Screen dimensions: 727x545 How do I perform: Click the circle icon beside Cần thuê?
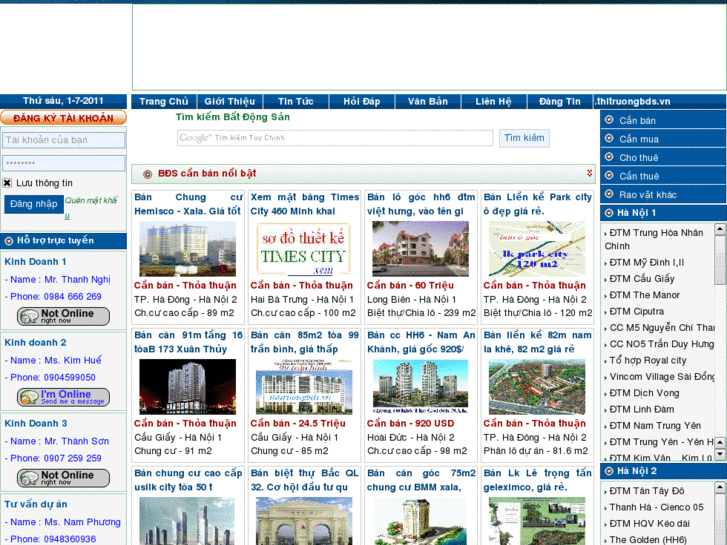tap(609, 175)
